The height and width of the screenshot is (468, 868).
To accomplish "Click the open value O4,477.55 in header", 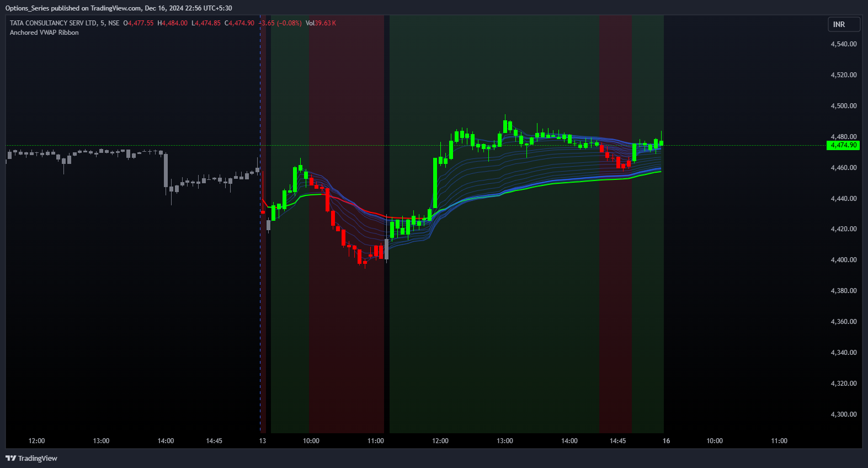I will coord(139,23).
